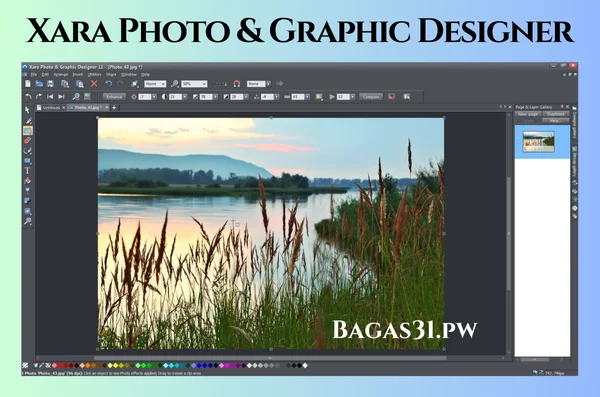Select the Zoom tool in left toolbox
The image size is (600, 397).
coord(28,221)
